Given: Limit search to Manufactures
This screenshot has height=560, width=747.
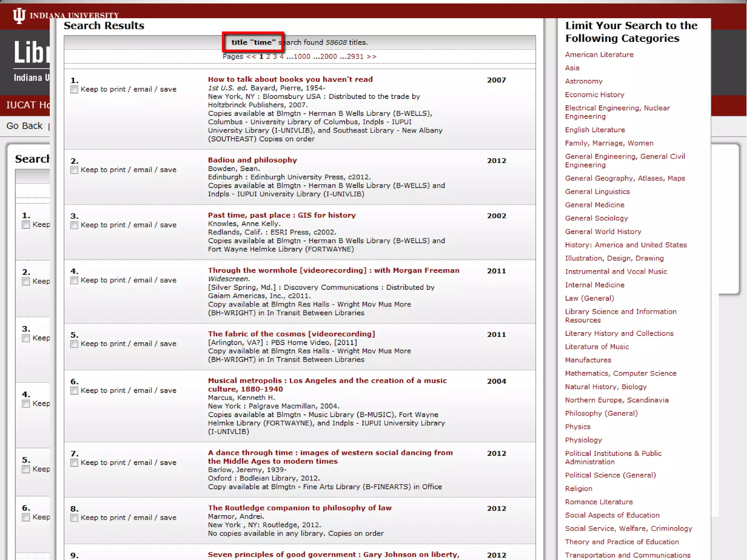Looking at the screenshot, I should (588, 360).
